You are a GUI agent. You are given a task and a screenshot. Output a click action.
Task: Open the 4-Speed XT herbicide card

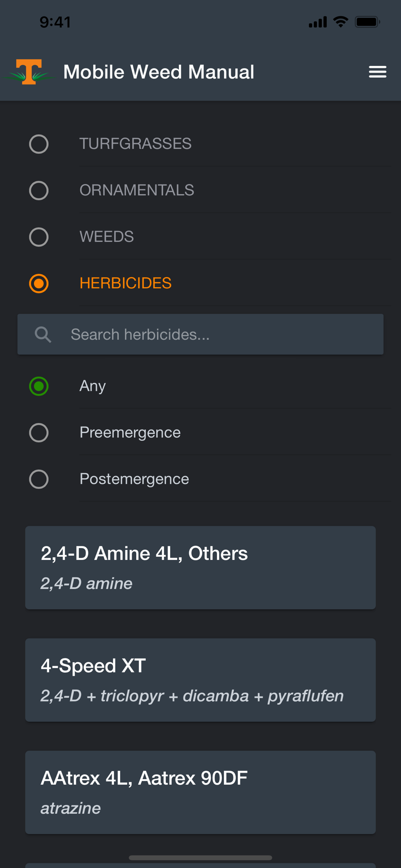[200, 680]
